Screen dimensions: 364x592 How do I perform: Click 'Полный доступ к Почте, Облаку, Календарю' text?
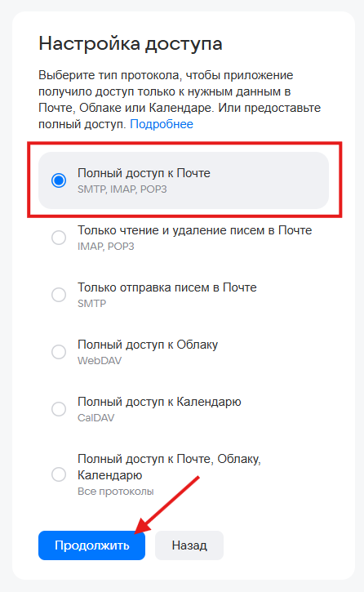tap(170, 466)
